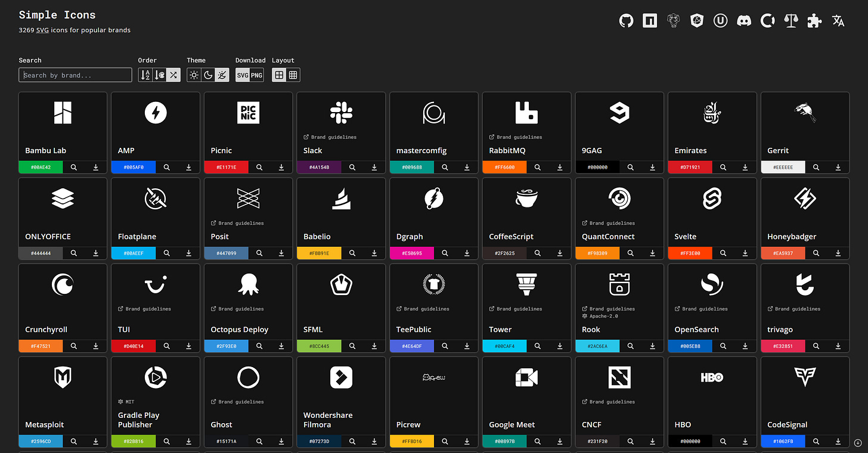
Task: Open RabbitMQ brand guidelines link
Action: (516, 137)
